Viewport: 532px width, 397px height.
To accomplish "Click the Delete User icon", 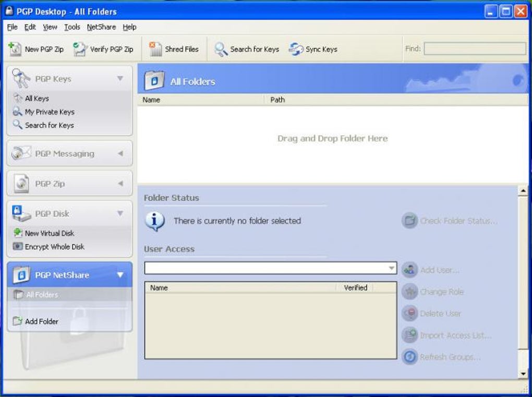I will click(x=409, y=313).
